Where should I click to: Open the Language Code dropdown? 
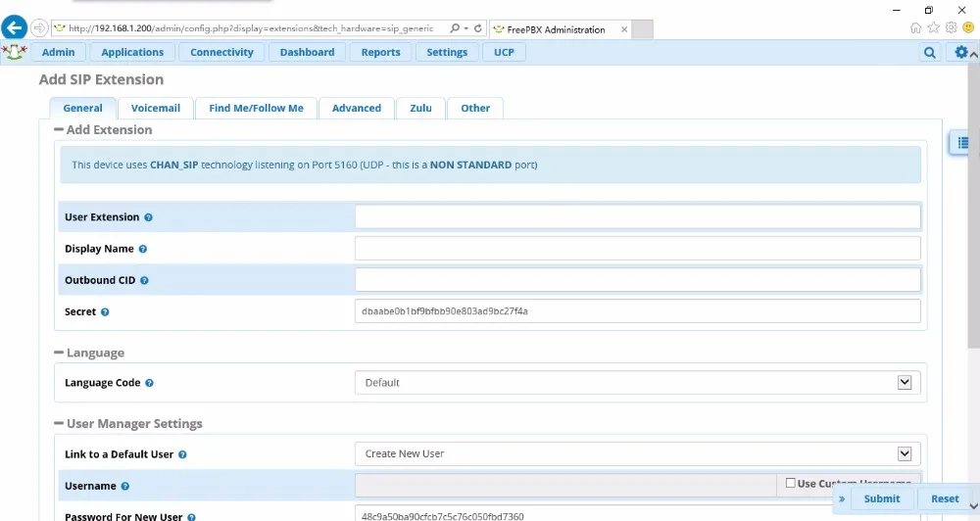tap(637, 383)
